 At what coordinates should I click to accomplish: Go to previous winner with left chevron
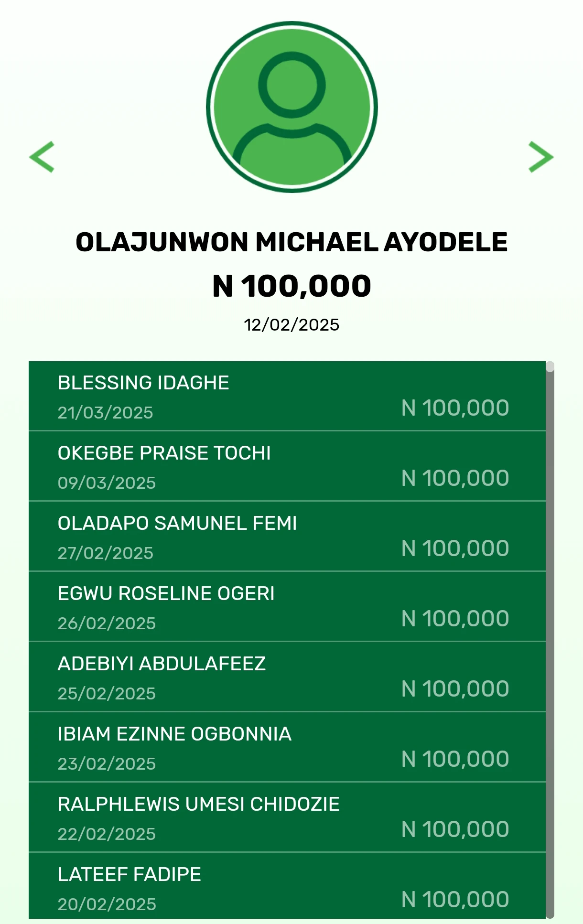tap(42, 157)
